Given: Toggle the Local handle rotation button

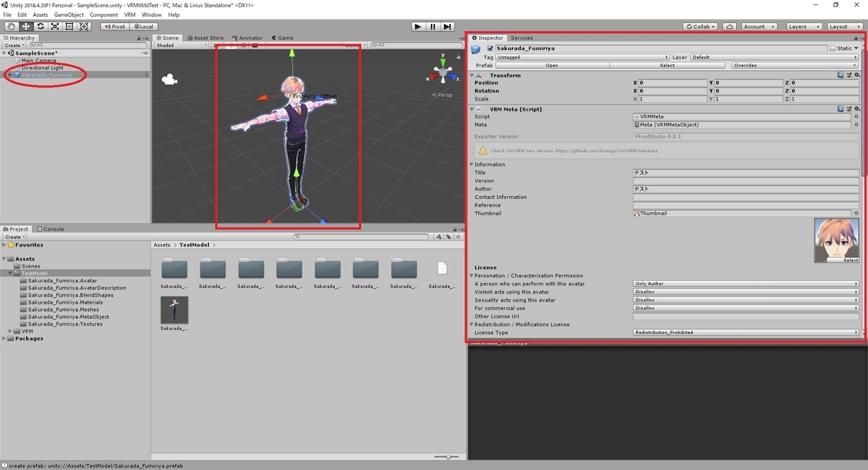Looking at the screenshot, I should tap(143, 27).
